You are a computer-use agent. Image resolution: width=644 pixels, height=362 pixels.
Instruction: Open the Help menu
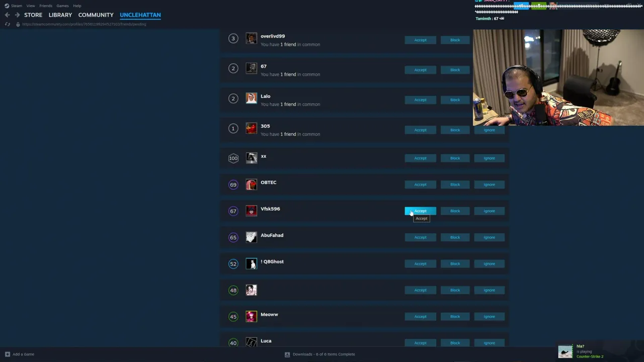click(77, 6)
